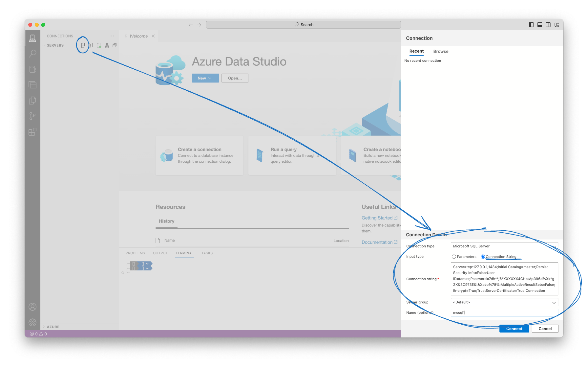Switch to the Browse tab

click(441, 52)
